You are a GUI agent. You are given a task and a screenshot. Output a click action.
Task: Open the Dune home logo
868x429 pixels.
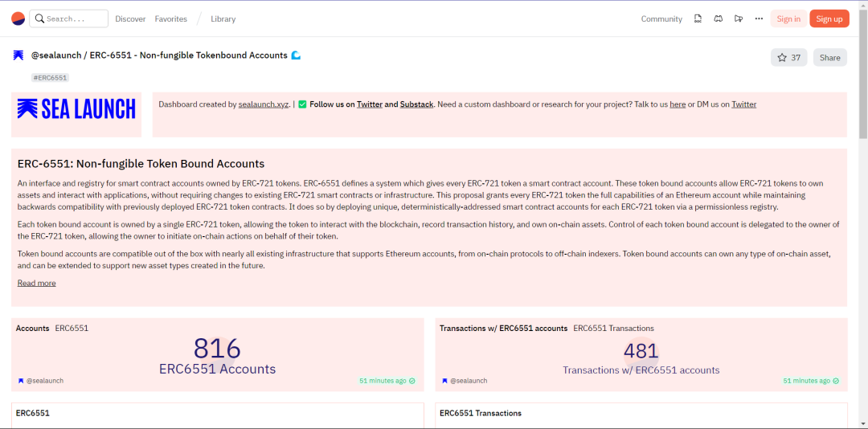pos(18,18)
